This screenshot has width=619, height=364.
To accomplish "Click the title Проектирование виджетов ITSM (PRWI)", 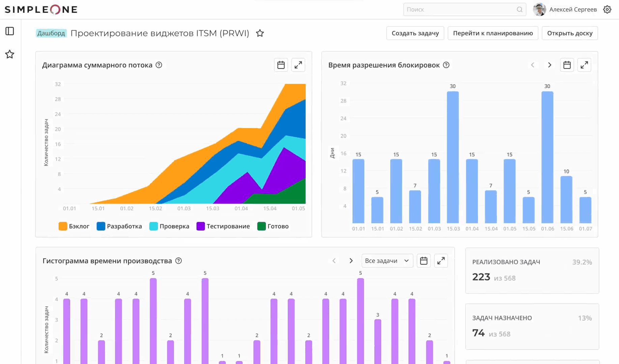I will [160, 33].
